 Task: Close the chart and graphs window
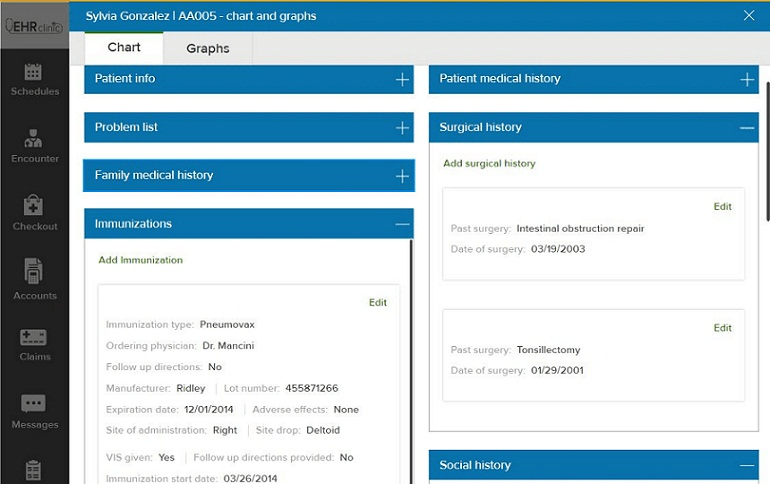click(x=749, y=15)
